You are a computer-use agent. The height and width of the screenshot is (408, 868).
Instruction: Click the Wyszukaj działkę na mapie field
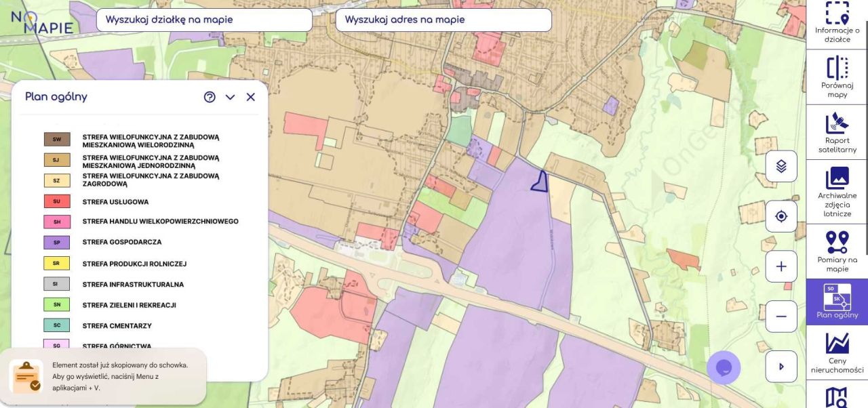coord(204,20)
